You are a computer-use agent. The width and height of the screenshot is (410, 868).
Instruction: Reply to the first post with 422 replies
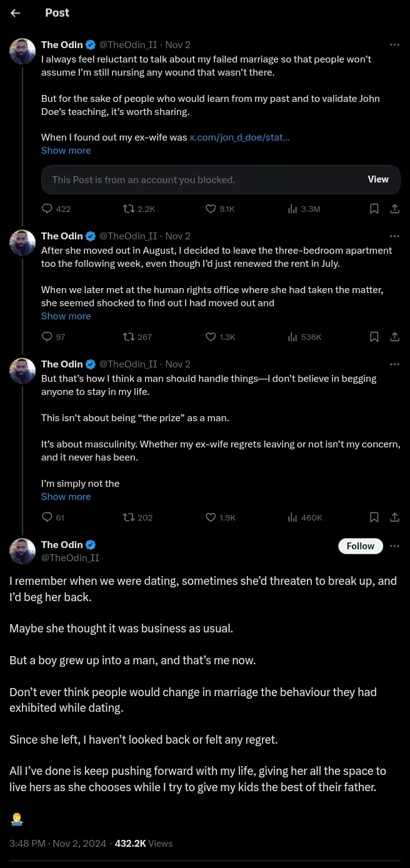47,209
